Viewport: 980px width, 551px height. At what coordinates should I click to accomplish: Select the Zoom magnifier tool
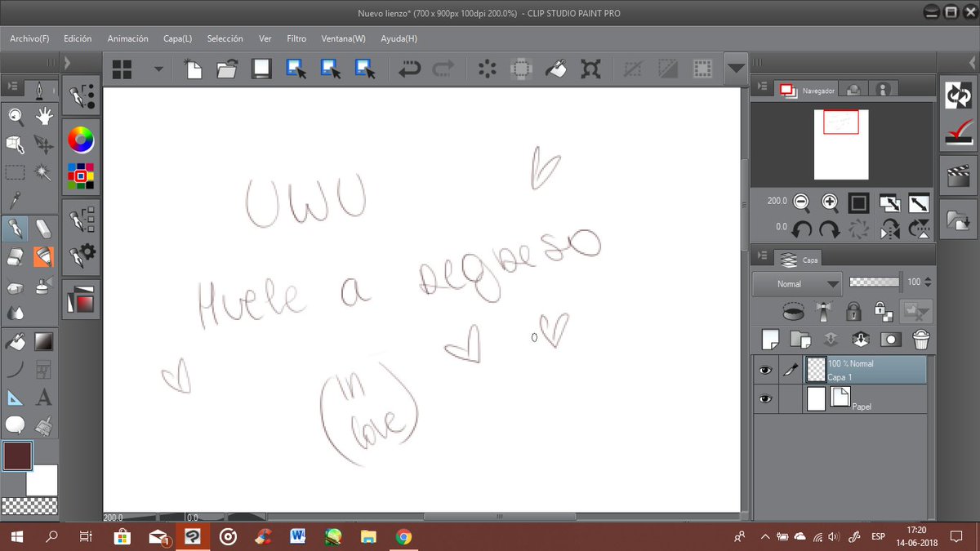(16, 117)
